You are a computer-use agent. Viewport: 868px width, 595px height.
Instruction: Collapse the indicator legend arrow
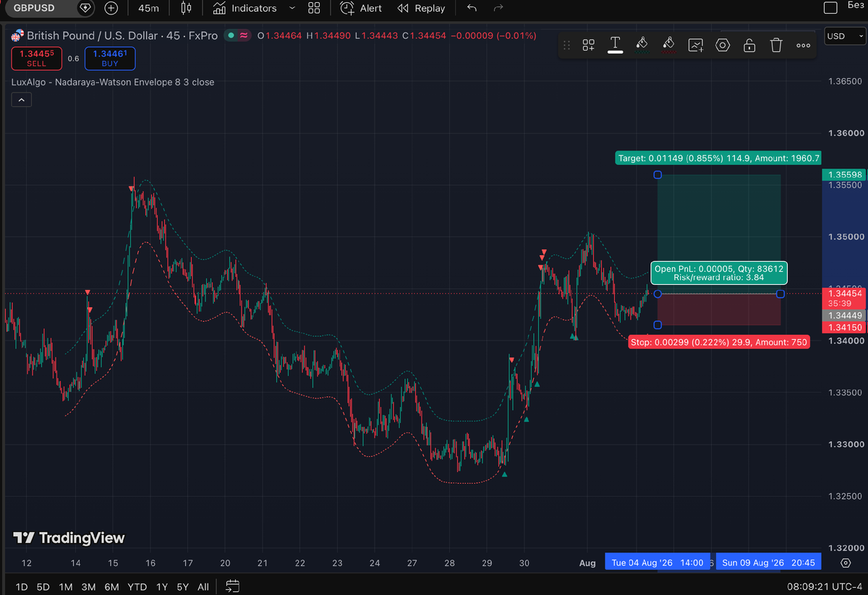point(21,100)
